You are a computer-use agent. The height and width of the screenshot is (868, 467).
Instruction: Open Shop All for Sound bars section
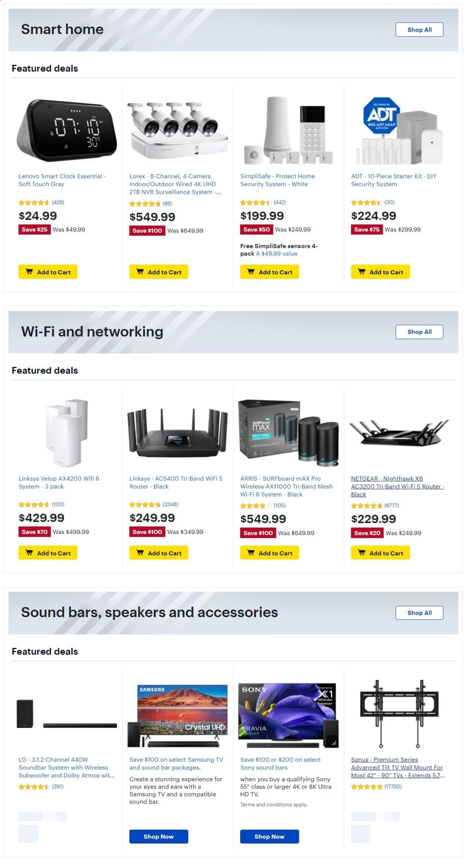coord(419,613)
